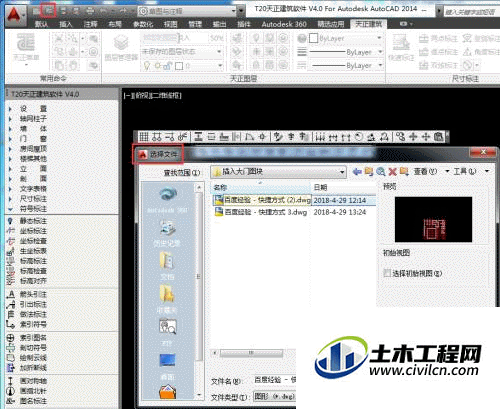Open FTP location in dialog places bar
The height and width of the screenshot is (409, 500).
(x=168, y=332)
